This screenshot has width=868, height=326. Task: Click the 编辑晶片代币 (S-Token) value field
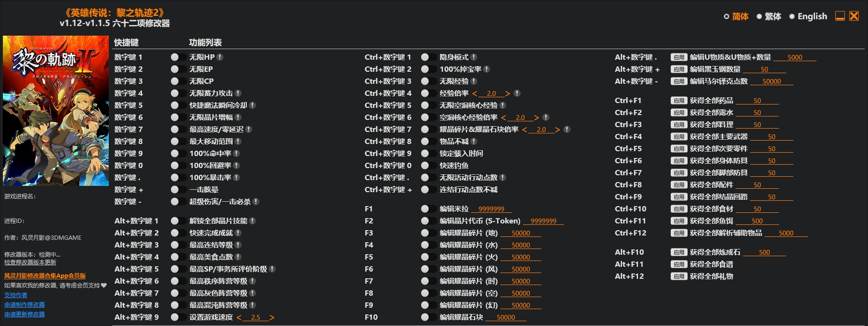coord(543,221)
